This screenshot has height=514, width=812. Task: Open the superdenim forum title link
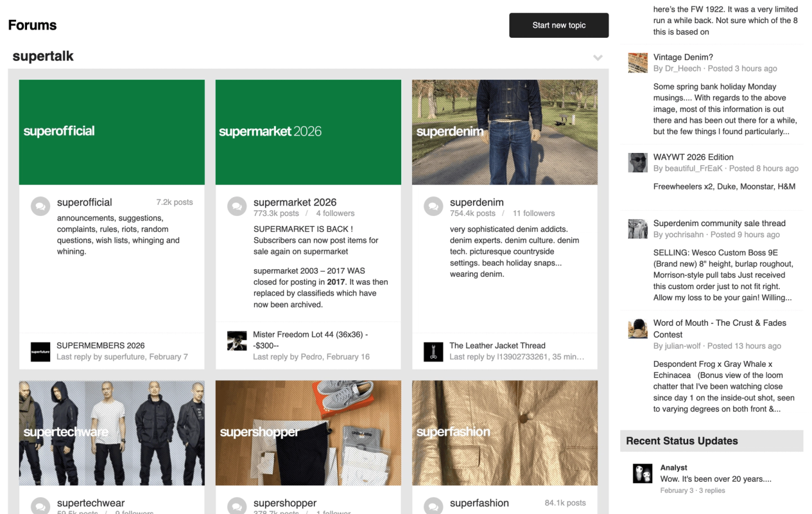(476, 202)
